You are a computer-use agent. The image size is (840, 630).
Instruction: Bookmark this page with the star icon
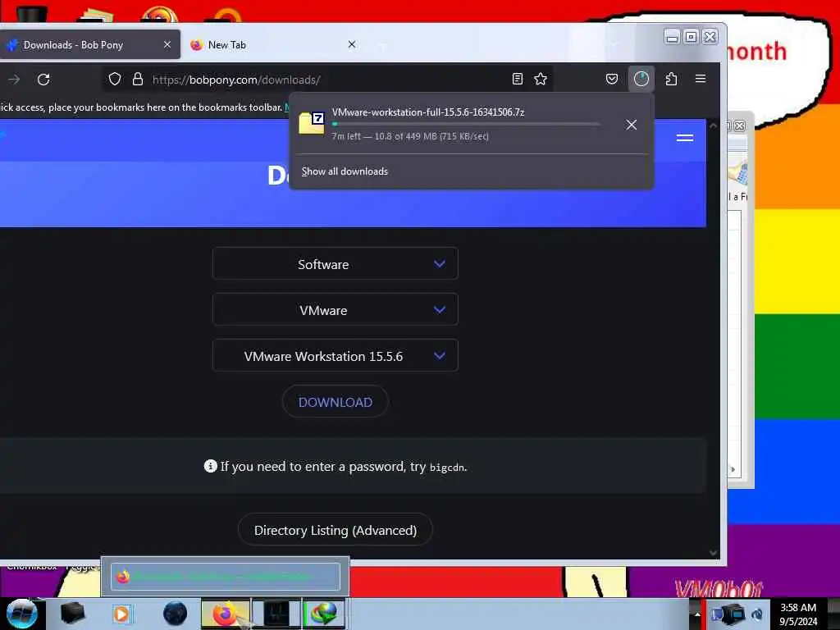[x=541, y=80]
